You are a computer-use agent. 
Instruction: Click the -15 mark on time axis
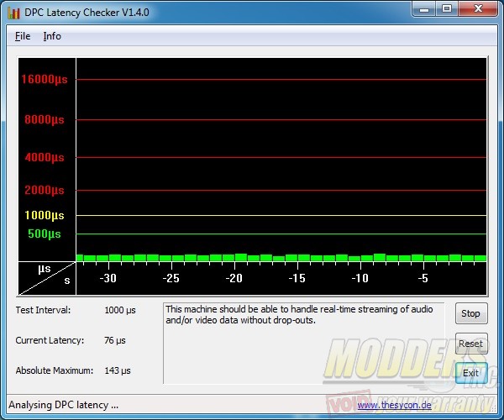coord(297,278)
